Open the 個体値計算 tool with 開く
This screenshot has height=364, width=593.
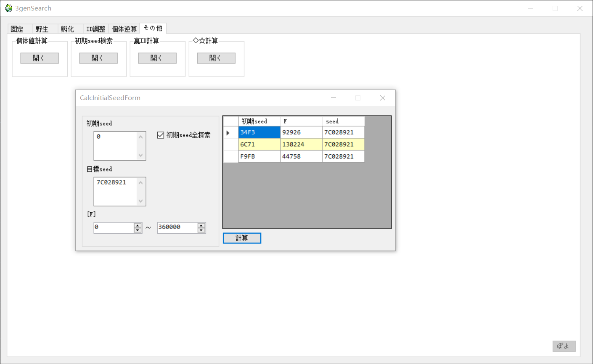[40, 58]
